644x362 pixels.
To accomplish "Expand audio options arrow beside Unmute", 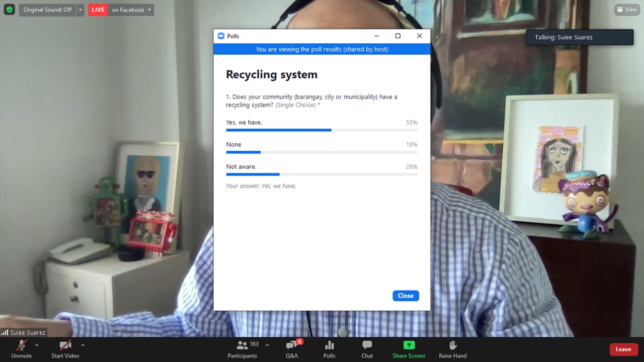I will tap(37, 345).
